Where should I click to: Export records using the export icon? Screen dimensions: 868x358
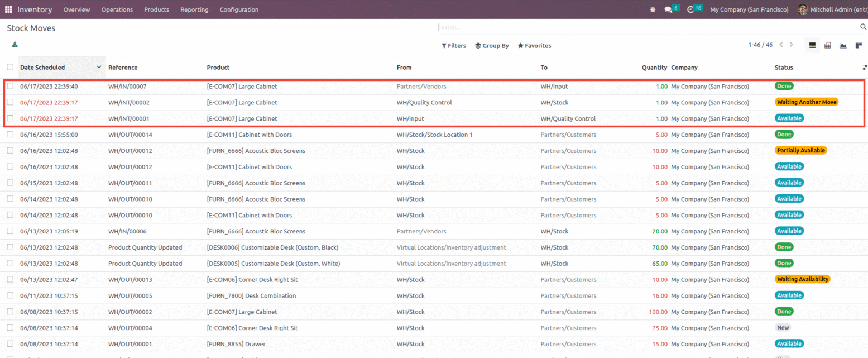click(15, 45)
